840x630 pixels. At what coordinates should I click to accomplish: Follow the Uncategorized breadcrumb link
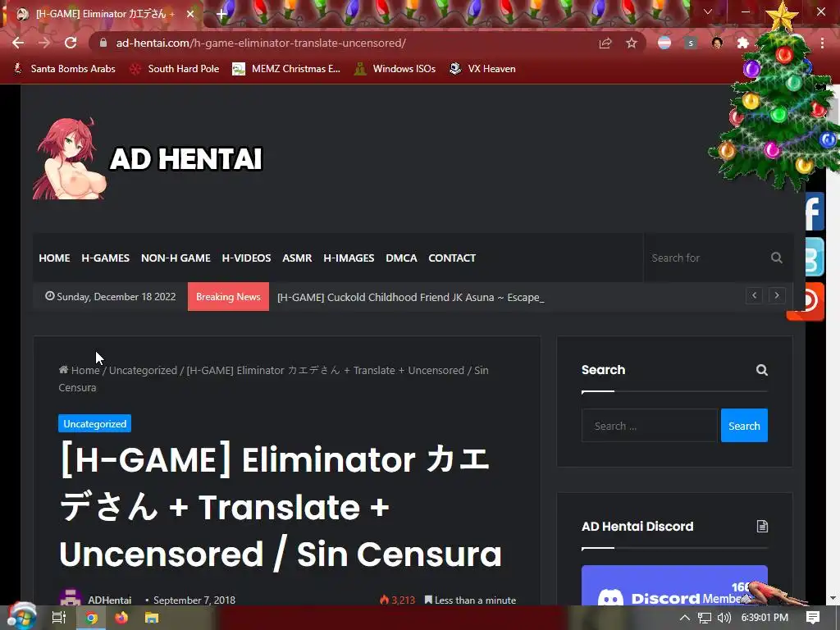[143, 370]
